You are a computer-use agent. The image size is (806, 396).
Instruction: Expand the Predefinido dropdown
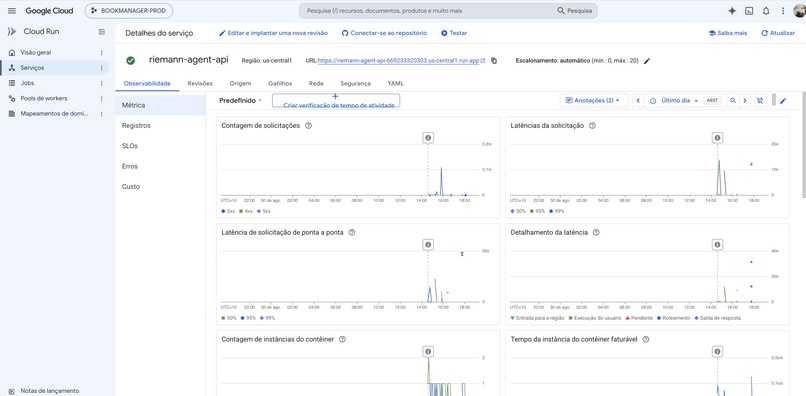coord(241,101)
